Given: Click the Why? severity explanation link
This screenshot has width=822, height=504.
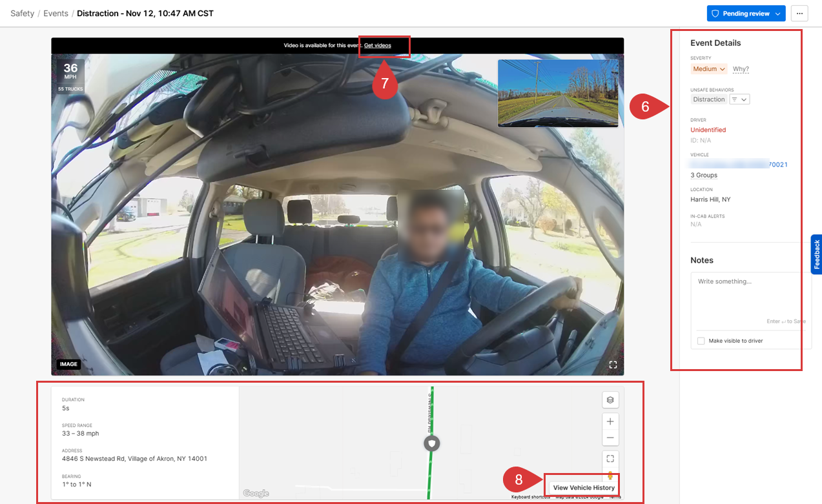Looking at the screenshot, I should click(741, 69).
